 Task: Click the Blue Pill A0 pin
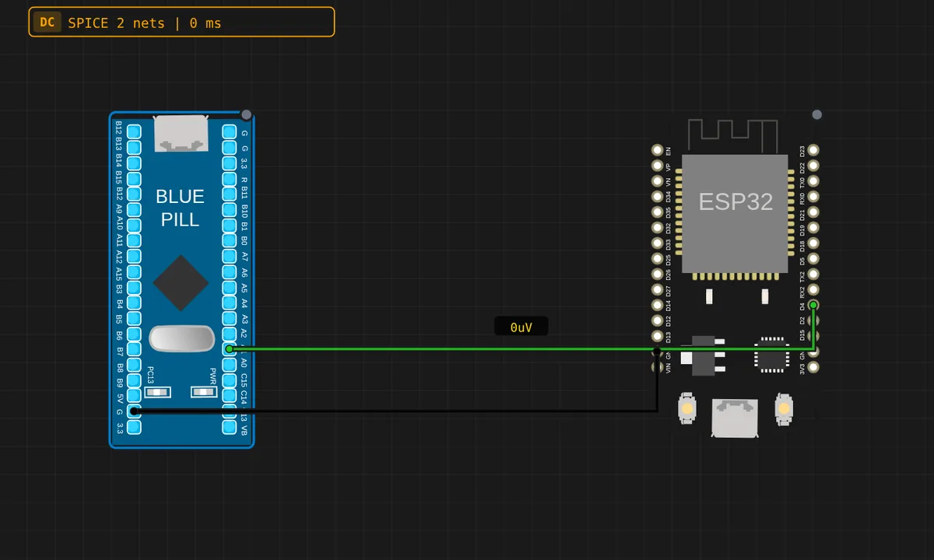[229, 365]
